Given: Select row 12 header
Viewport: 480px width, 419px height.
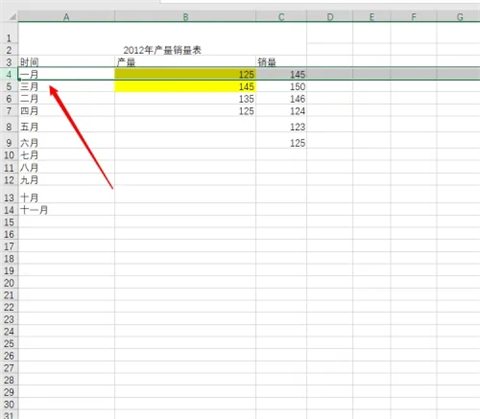Looking at the screenshot, I should pyautogui.click(x=9, y=180).
